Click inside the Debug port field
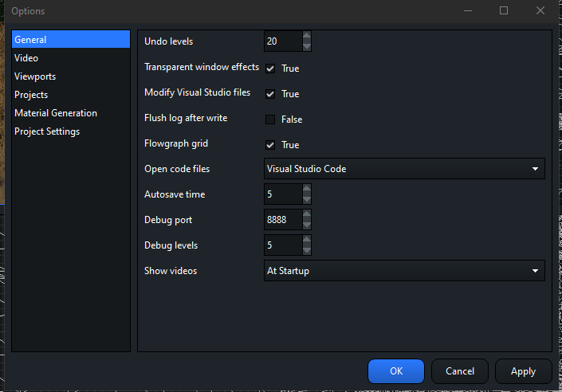 (x=282, y=220)
